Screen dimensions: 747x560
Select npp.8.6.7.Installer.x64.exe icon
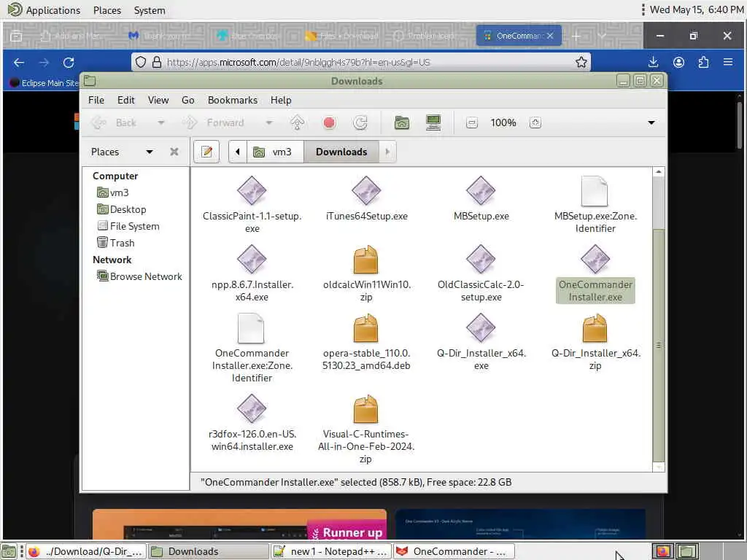click(x=252, y=260)
